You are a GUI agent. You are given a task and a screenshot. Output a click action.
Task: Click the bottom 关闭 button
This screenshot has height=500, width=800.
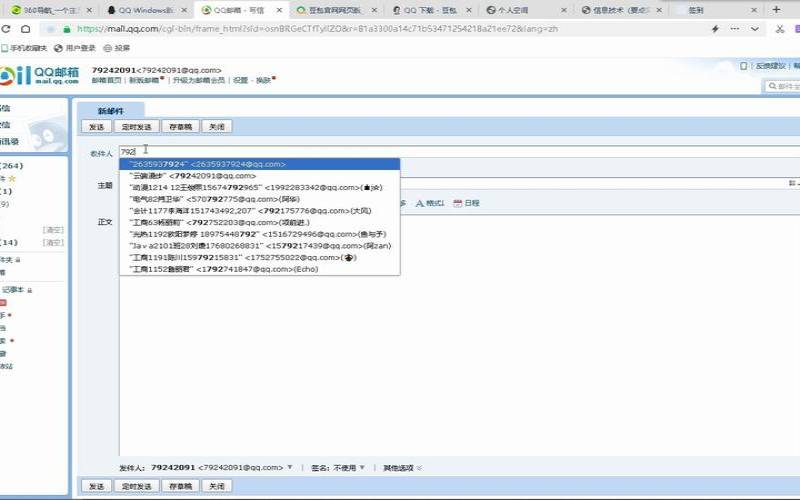pyautogui.click(x=217, y=486)
